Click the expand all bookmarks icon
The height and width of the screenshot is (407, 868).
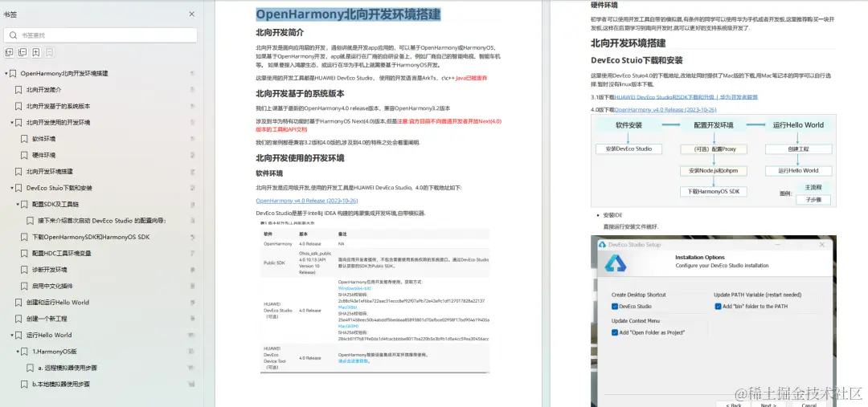click(9, 52)
